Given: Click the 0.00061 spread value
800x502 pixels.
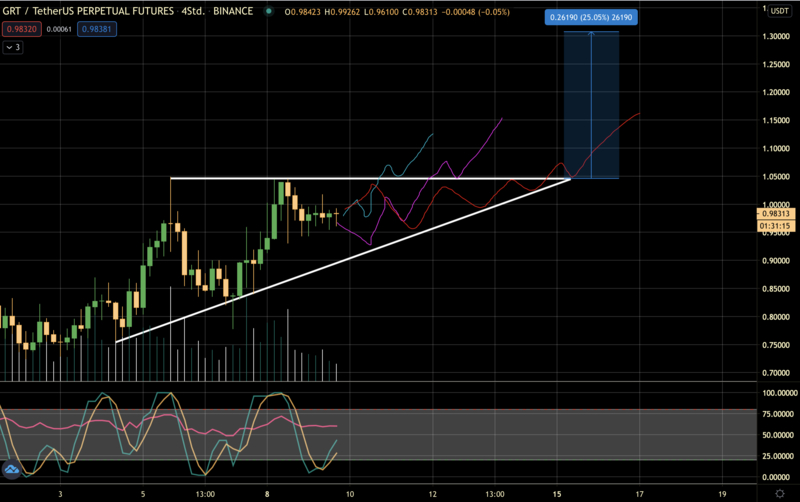Looking at the screenshot, I should [59, 29].
